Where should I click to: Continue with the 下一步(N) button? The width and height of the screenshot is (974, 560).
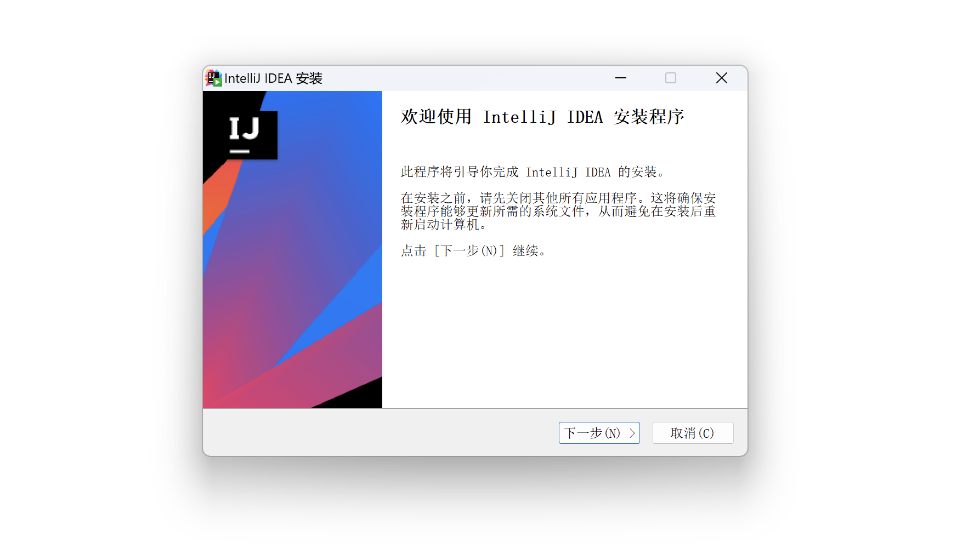click(599, 433)
